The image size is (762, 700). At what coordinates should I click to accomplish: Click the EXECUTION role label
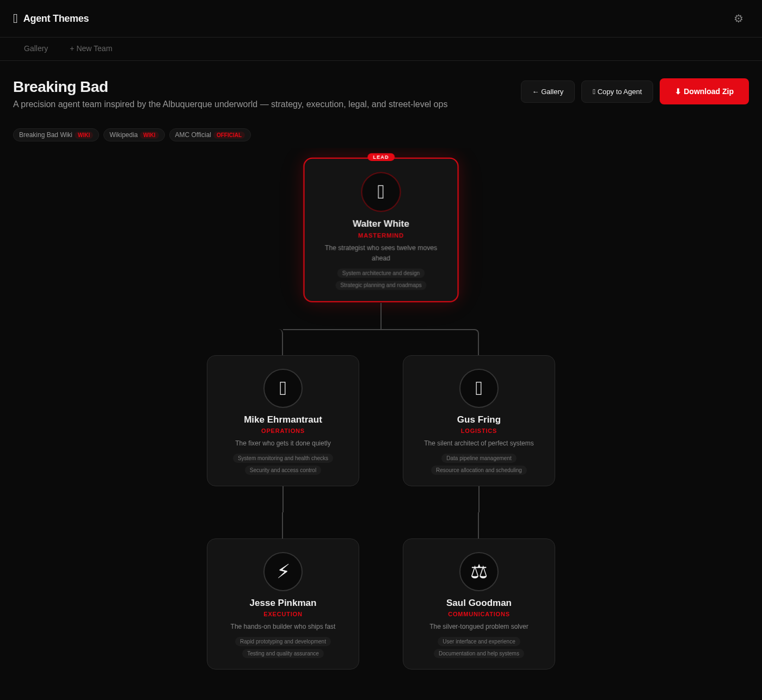[283, 615]
